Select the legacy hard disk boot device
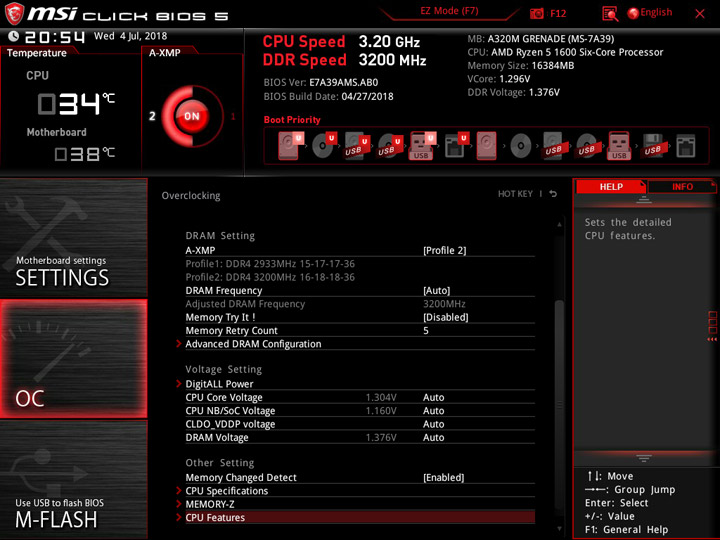The image size is (720, 540). [x=486, y=146]
